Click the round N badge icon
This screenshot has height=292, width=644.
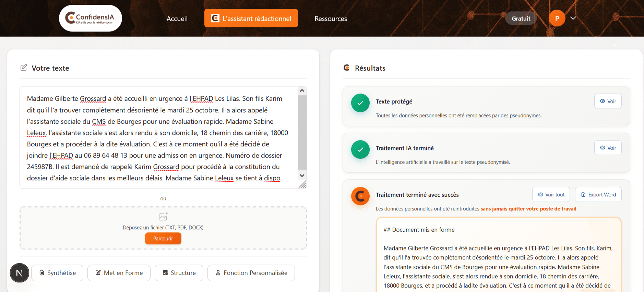click(x=20, y=273)
